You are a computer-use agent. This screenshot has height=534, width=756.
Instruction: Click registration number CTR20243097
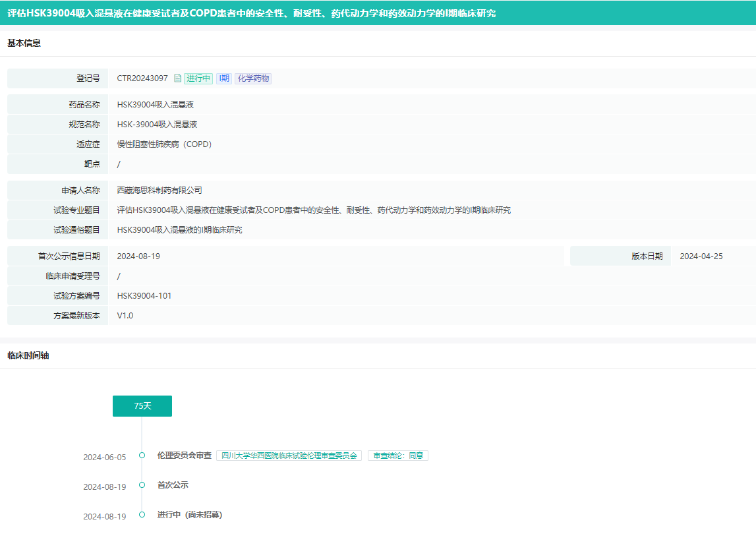point(142,78)
